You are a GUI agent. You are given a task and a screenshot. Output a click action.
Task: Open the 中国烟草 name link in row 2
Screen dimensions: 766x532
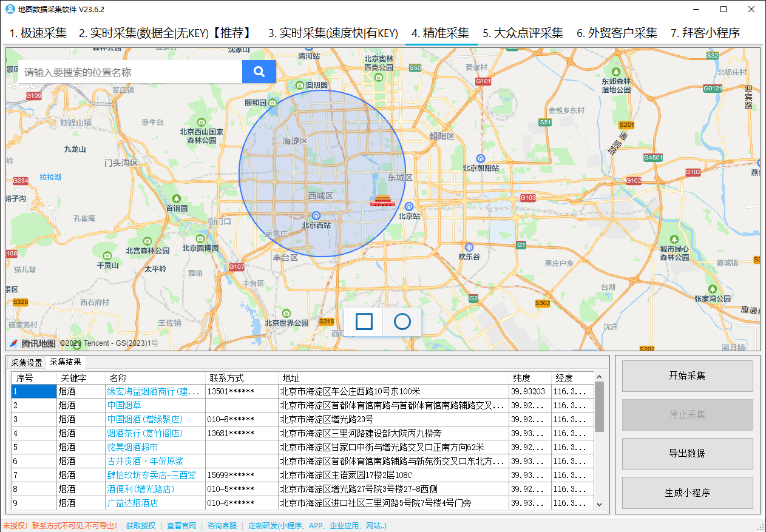point(124,405)
